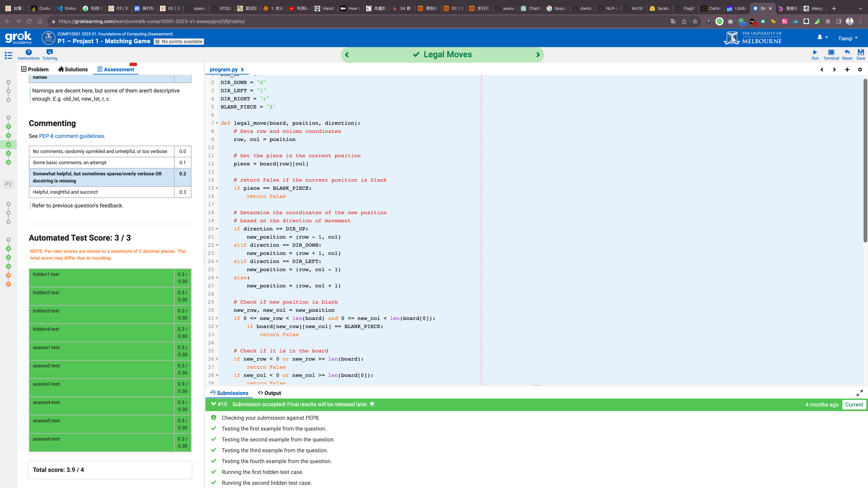Collapse the legal_move function at line 7
The height and width of the screenshot is (488, 868).
[217, 123]
